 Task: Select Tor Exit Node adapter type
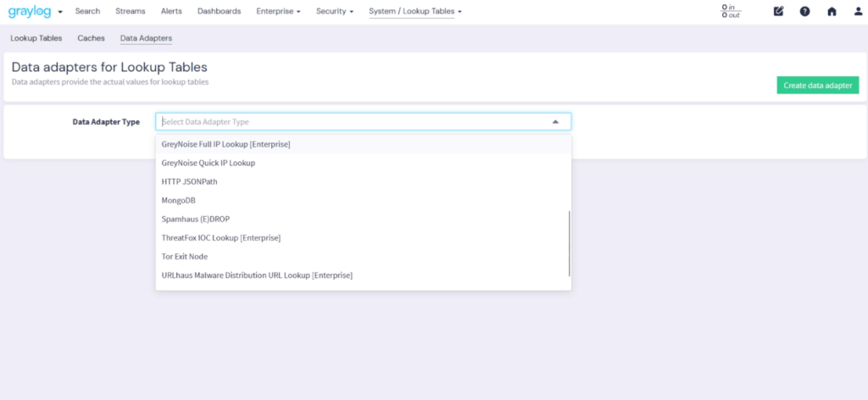(x=184, y=256)
